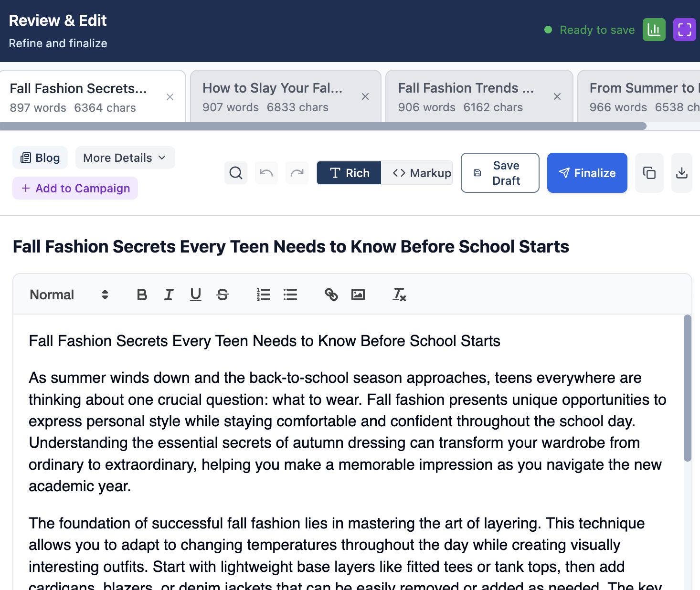
Task: Insert a link in the editor
Action: tap(331, 295)
